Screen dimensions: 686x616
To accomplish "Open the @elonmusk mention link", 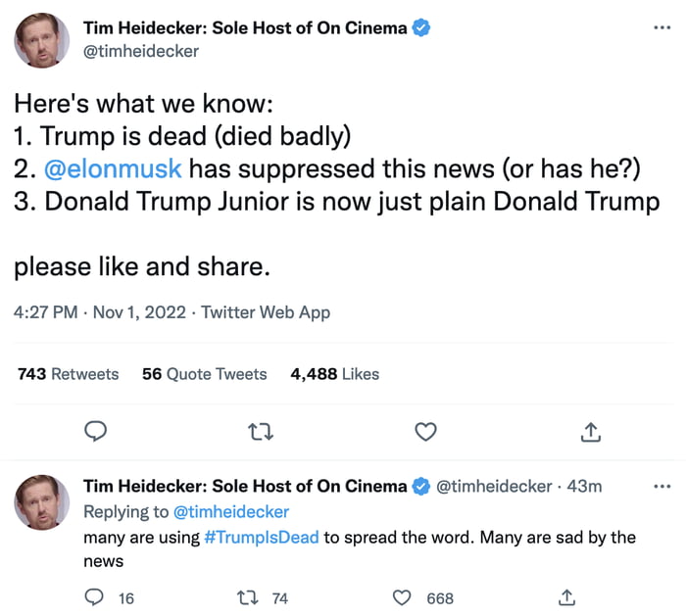I will tap(113, 168).
